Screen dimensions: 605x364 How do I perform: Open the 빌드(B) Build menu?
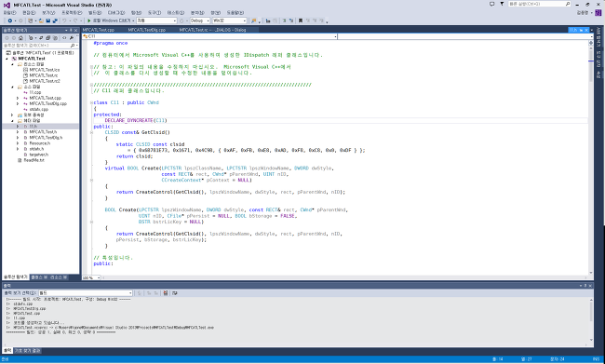(x=95, y=13)
